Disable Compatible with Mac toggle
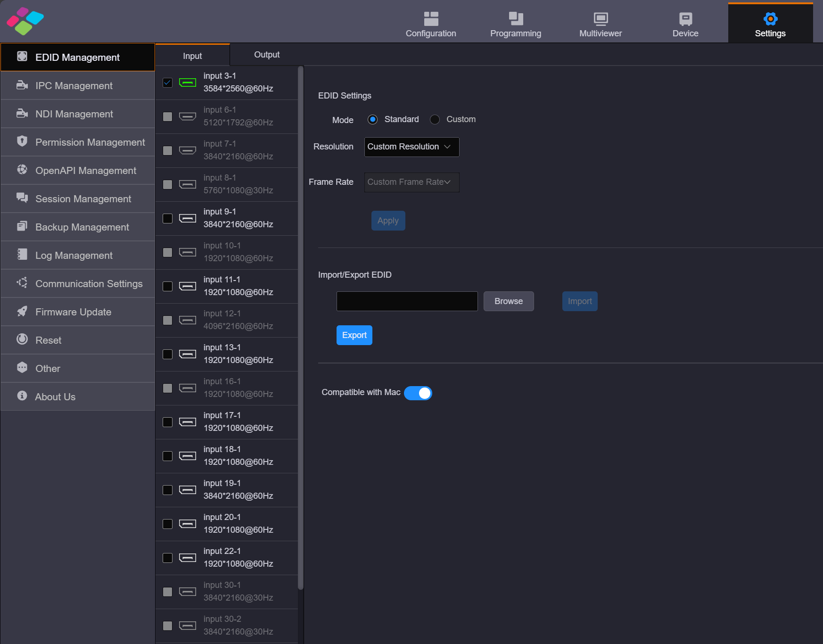823x644 pixels. point(418,393)
